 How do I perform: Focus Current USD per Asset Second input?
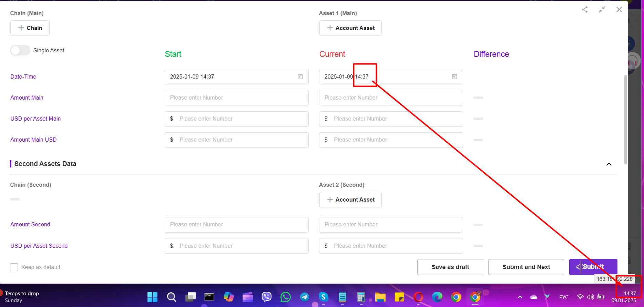pyautogui.click(x=391, y=246)
